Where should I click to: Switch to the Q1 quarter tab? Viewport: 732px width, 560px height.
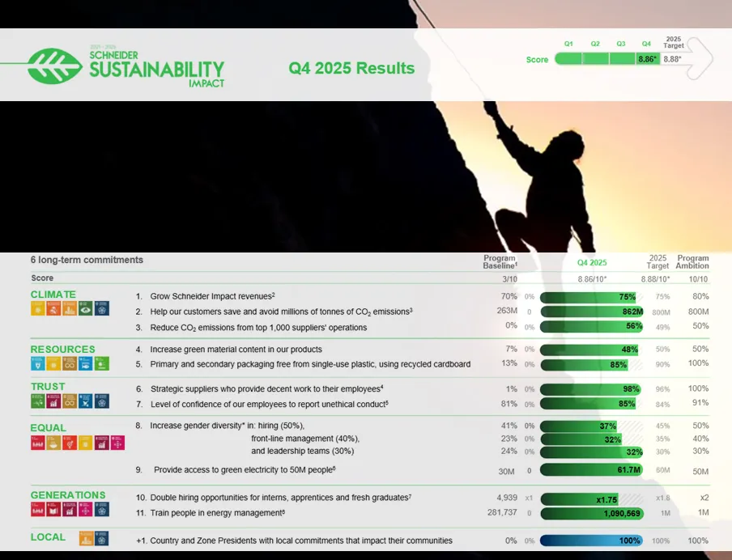tap(568, 43)
